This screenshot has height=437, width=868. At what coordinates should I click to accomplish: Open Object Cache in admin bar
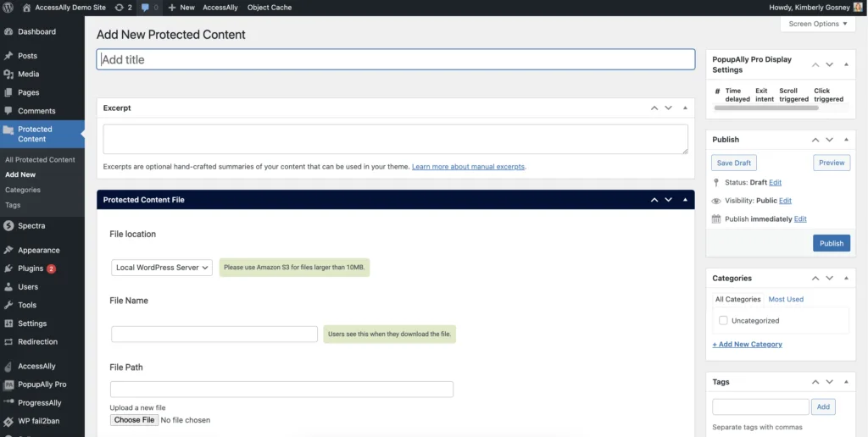pyautogui.click(x=270, y=8)
